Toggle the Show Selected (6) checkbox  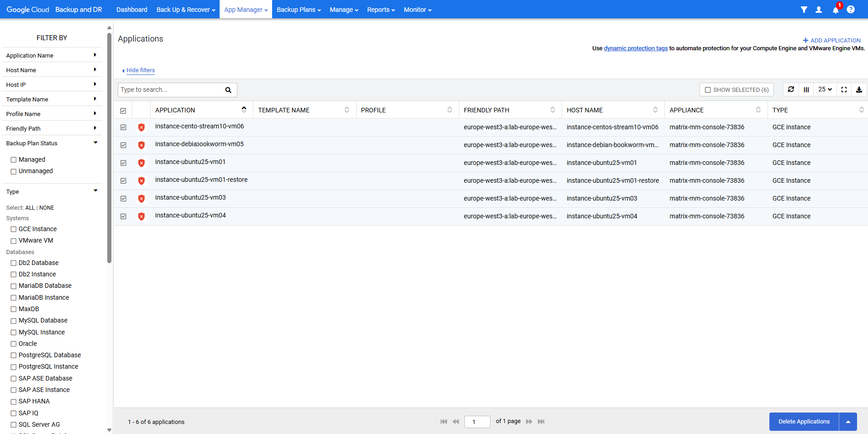708,90
